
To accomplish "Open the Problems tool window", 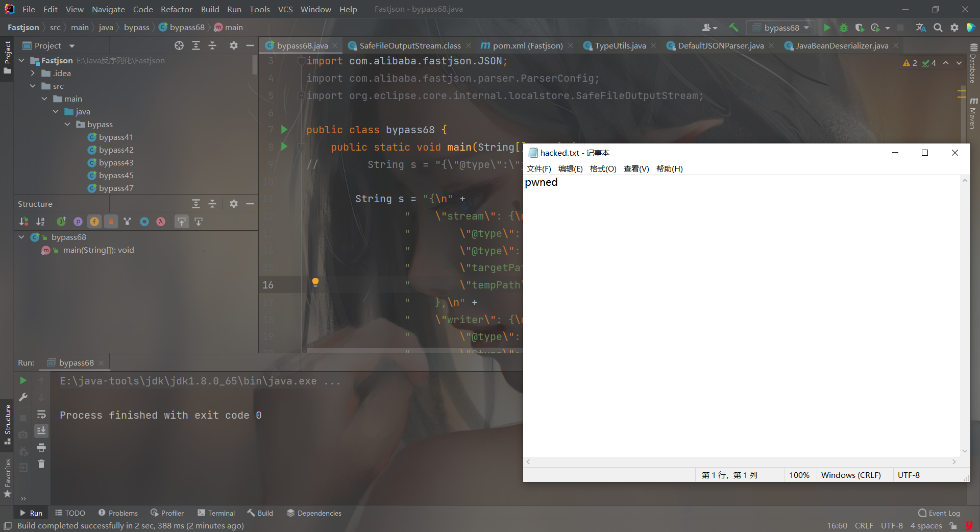I will (x=118, y=513).
